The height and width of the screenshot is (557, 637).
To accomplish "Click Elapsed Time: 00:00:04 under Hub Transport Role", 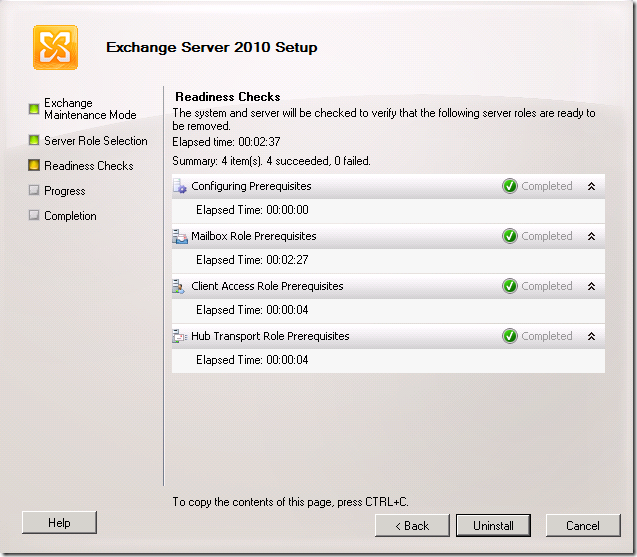I will pos(252,360).
